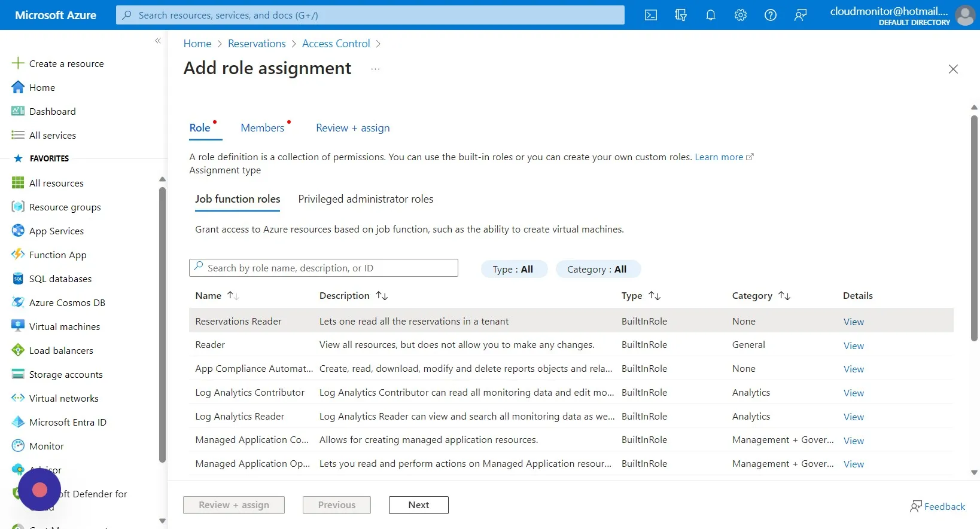
Task: Select Privileged administrator roles tab
Action: (x=366, y=199)
